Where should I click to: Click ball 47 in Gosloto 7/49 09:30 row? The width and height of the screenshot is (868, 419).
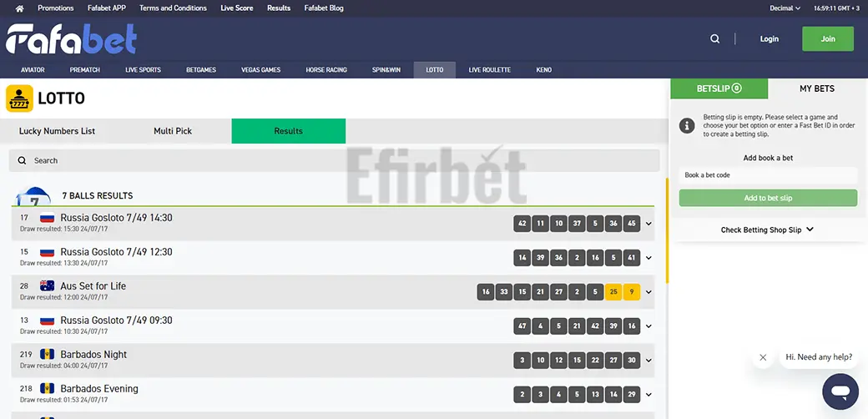522,326
